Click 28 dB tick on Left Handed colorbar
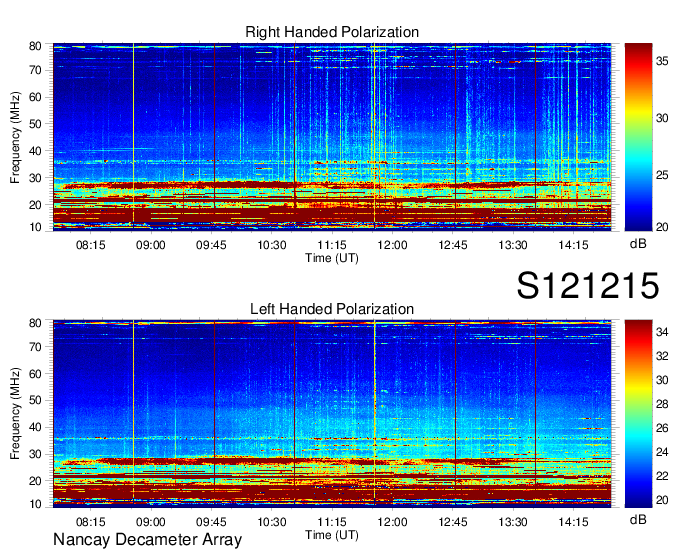Screen dimensions: 680x552 point(662,405)
